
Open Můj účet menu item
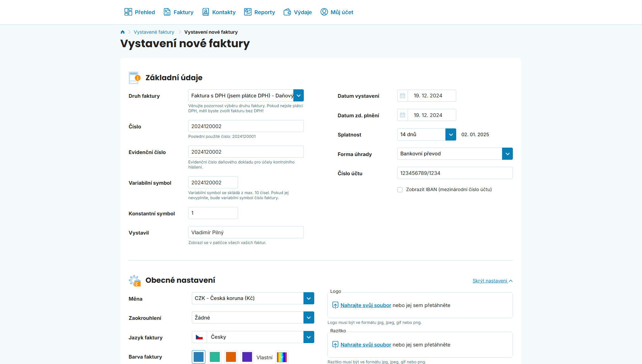click(337, 12)
